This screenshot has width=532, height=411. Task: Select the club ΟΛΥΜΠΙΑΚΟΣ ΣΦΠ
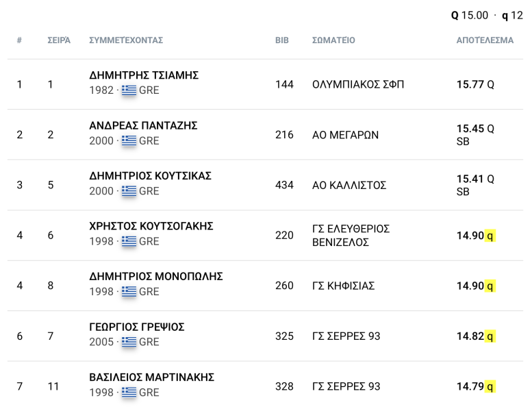(x=358, y=84)
